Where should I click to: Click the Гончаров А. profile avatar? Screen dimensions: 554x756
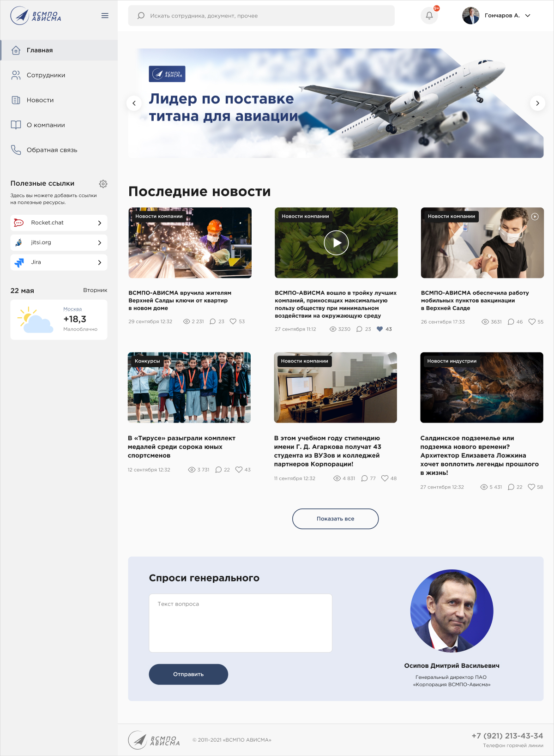pos(471,16)
